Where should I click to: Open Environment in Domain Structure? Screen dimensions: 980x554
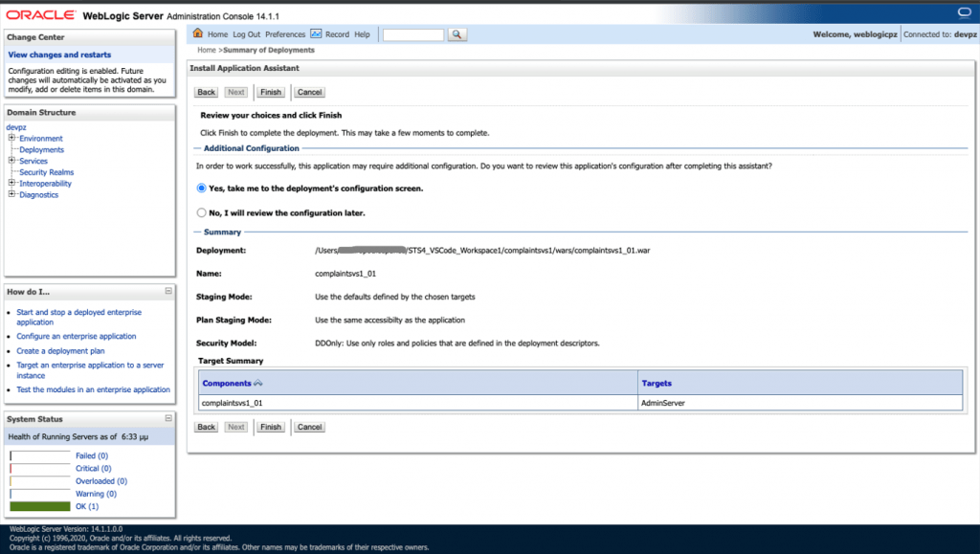(40, 139)
